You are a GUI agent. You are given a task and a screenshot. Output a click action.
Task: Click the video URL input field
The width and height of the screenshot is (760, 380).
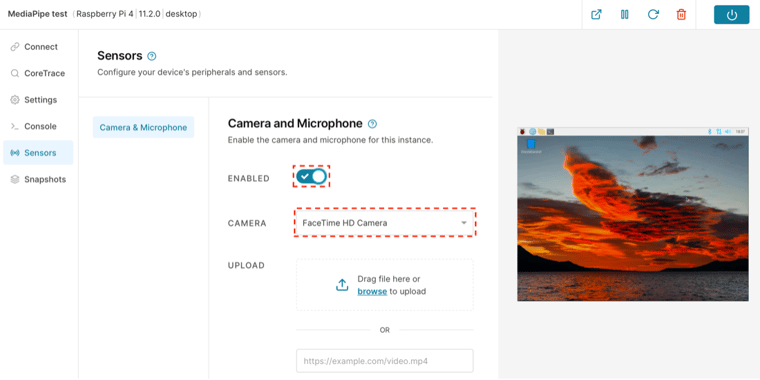(385, 361)
